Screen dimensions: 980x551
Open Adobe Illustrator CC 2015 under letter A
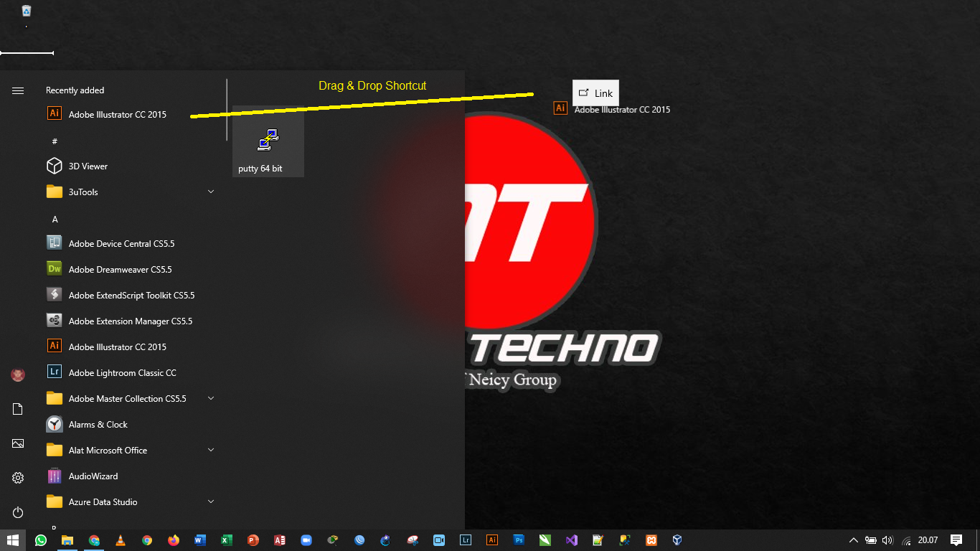click(131, 347)
